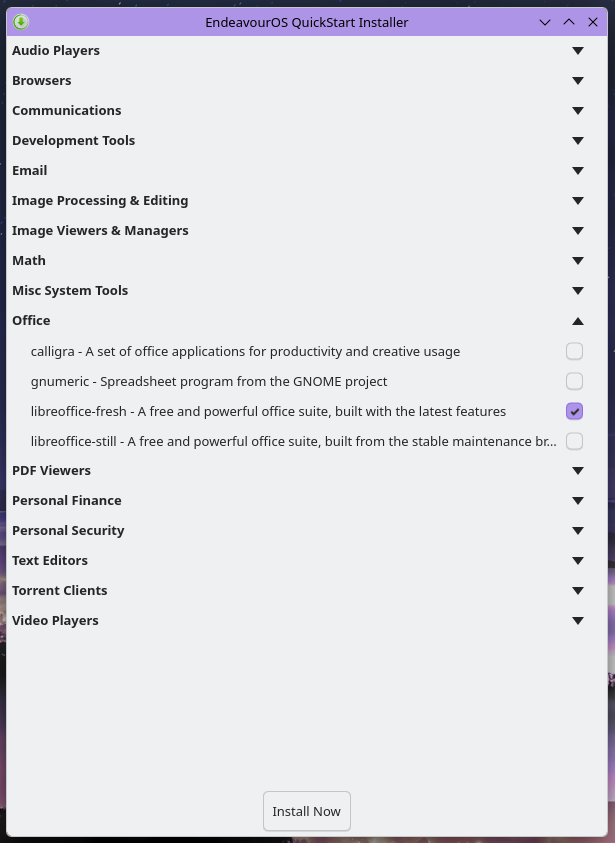
Task: Check the gnumeric spreadsheet checkbox
Action: [x=574, y=381]
